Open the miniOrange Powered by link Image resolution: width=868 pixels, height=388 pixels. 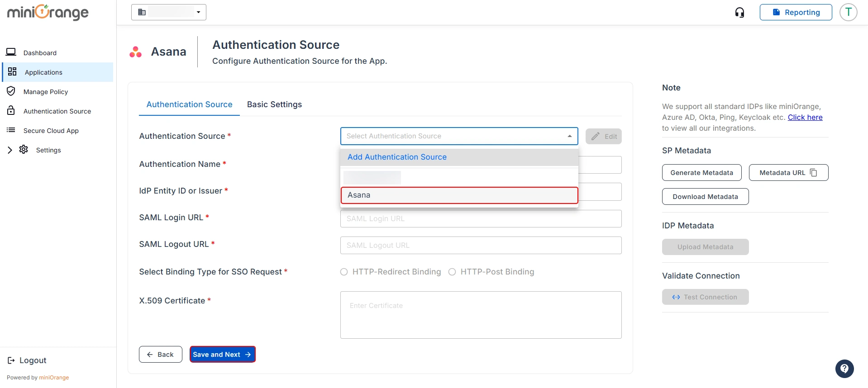(54, 377)
